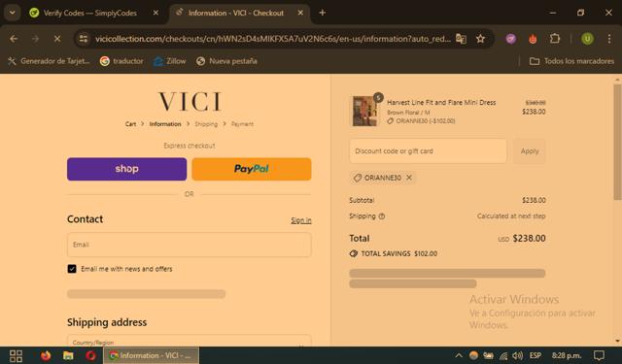Select the Payment breadcrumb step
This screenshot has height=364, width=622.
[242, 124]
